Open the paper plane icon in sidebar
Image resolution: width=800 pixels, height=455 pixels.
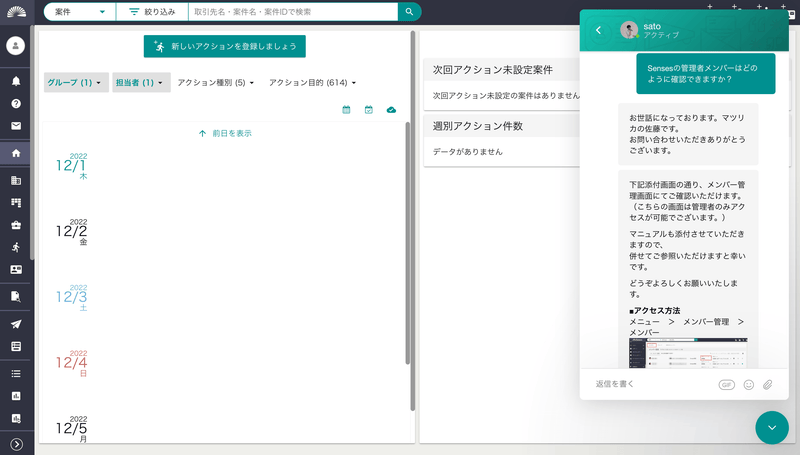16,324
